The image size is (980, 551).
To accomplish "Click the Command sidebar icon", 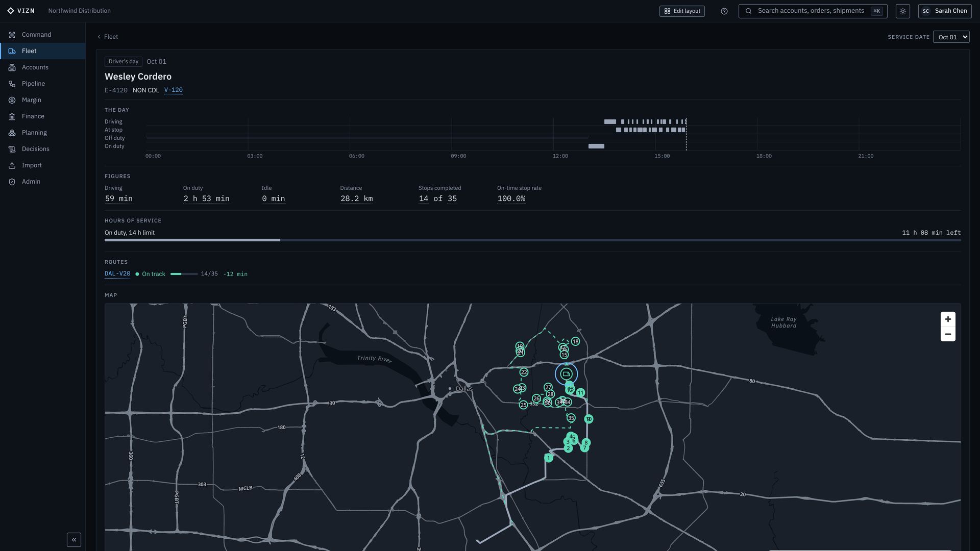I will click(x=12, y=35).
